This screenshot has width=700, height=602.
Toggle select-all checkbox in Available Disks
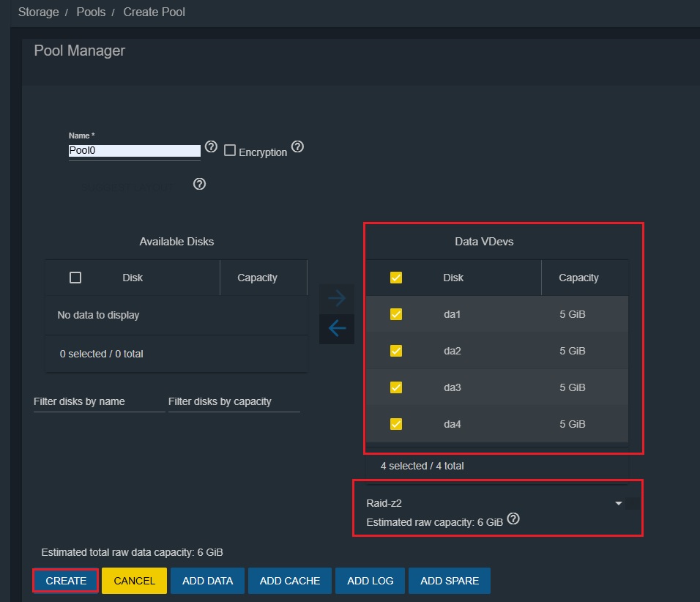pyautogui.click(x=75, y=278)
